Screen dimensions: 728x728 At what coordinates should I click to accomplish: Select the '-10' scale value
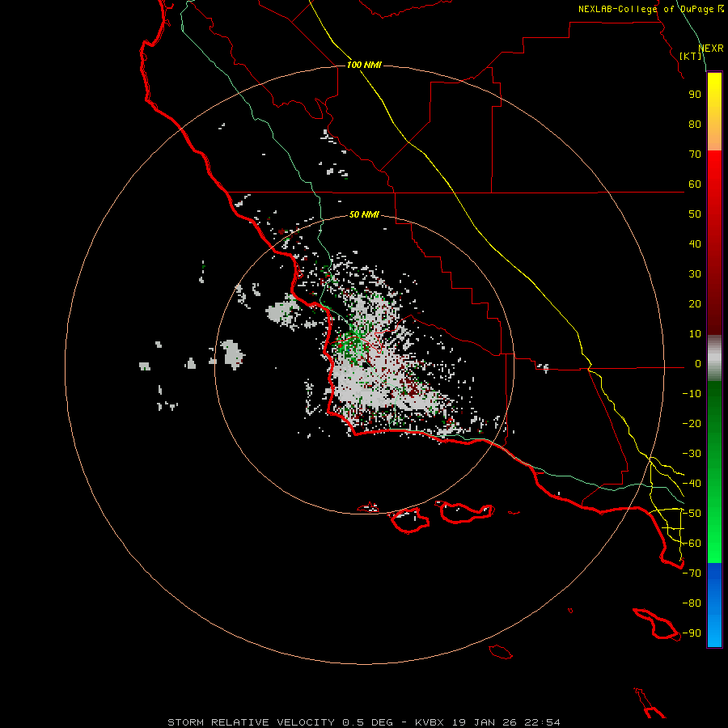[692, 394]
